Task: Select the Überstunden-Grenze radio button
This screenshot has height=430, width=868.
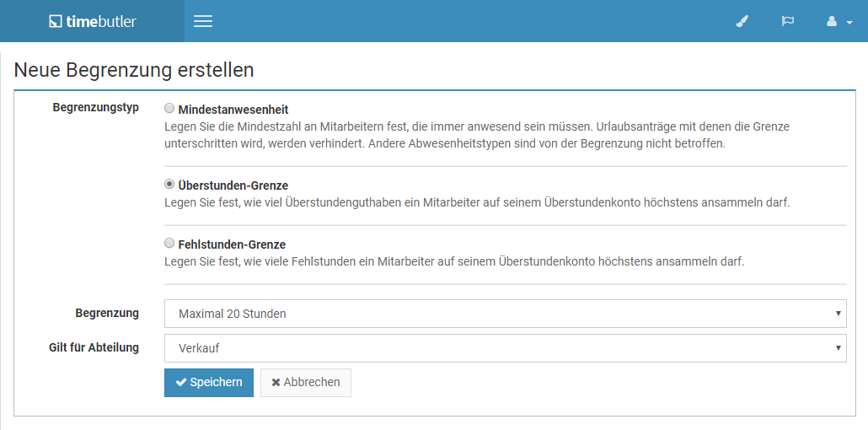Action: tap(169, 184)
